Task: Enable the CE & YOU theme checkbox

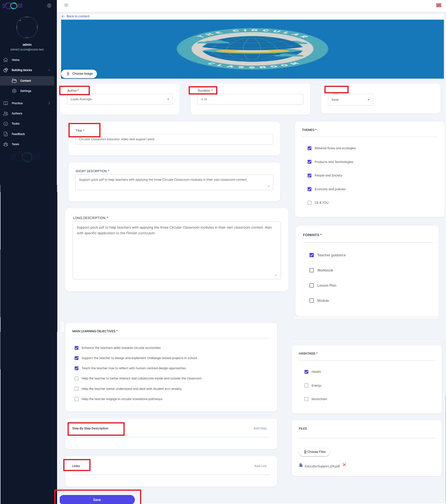Action: 309,203
